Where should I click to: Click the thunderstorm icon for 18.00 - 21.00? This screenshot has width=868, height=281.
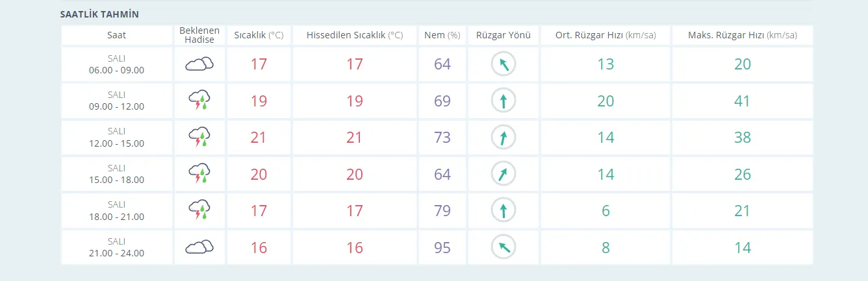[199, 210]
